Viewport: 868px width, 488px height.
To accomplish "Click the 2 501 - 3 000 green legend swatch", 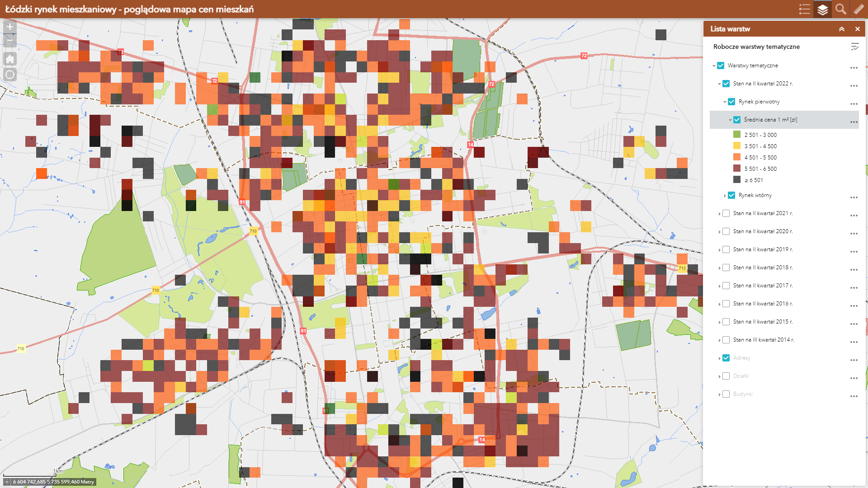I will (737, 135).
